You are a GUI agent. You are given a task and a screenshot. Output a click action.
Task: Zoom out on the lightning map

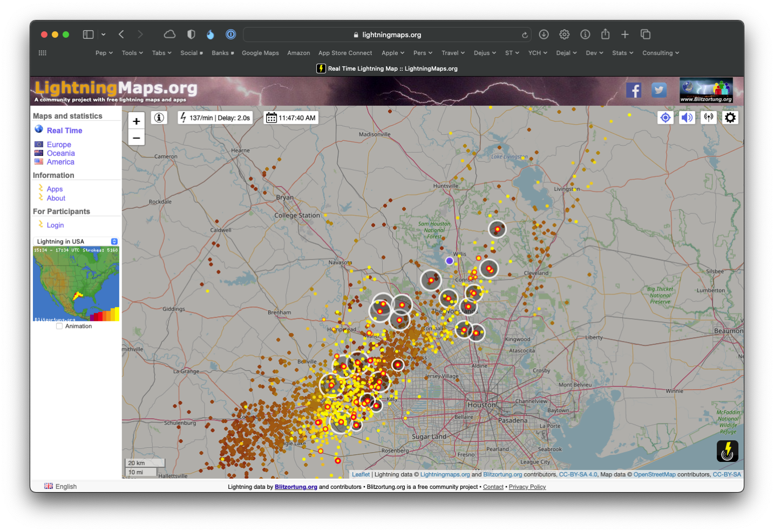click(x=137, y=138)
